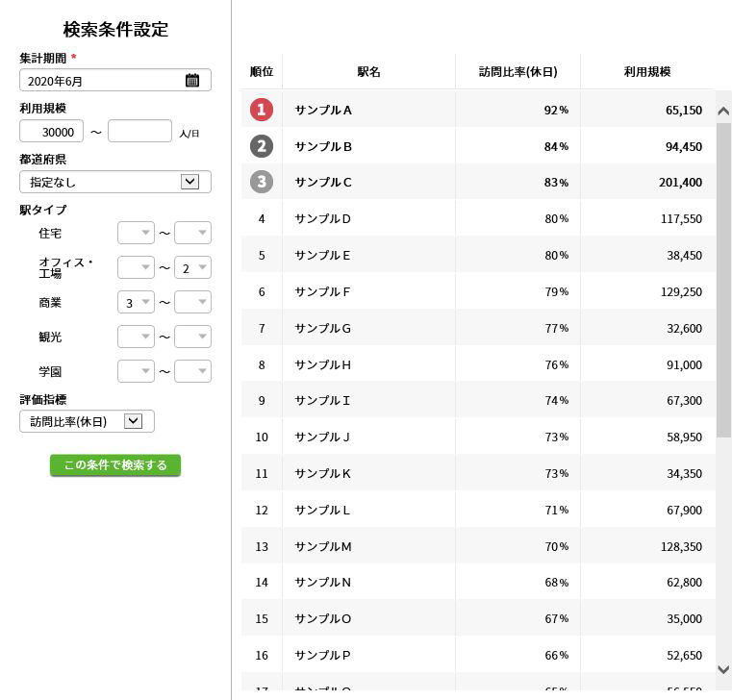Open the calendar picker for 集計期間
The width and height of the screenshot is (732, 700).
[x=192, y=81]
